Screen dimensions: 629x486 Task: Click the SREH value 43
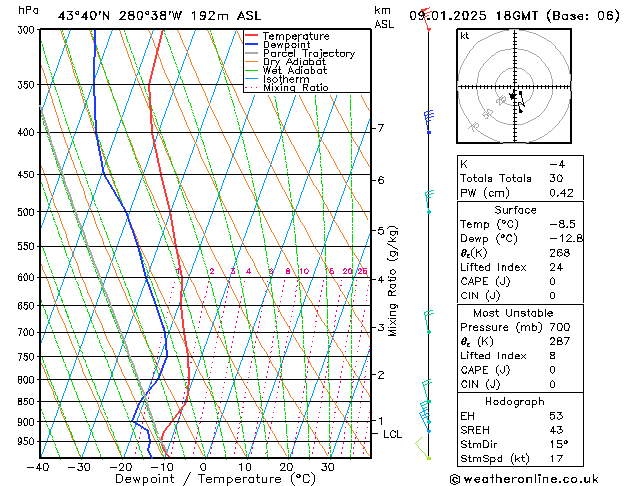pos(556,430)
